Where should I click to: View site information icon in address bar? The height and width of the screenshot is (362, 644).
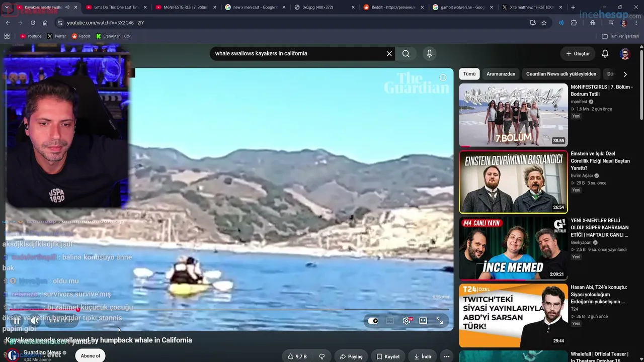(x=60, y=23)
